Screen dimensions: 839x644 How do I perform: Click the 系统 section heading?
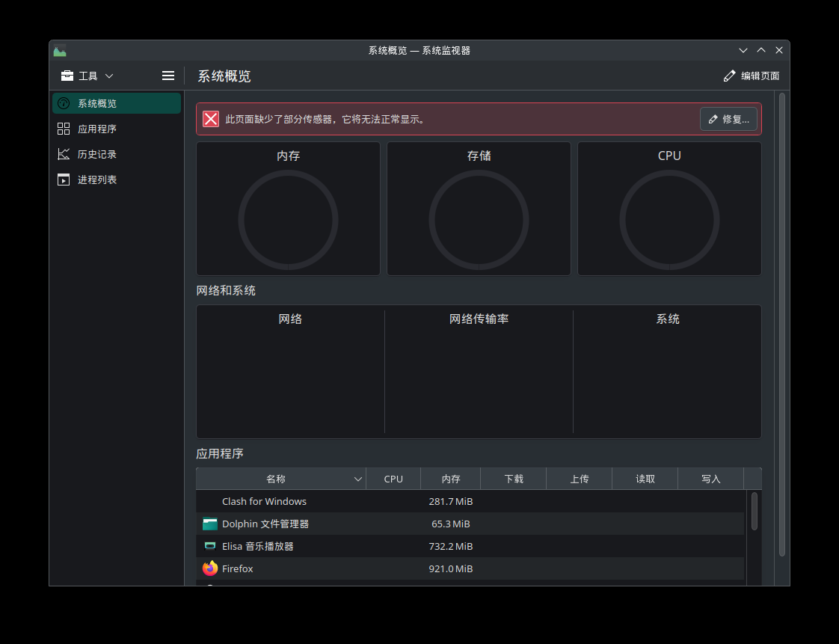point(668,319)
